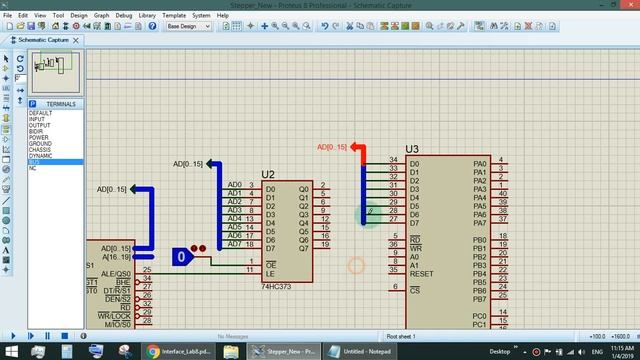Click the Search and Tag binoculars icon

click(494, 26)
